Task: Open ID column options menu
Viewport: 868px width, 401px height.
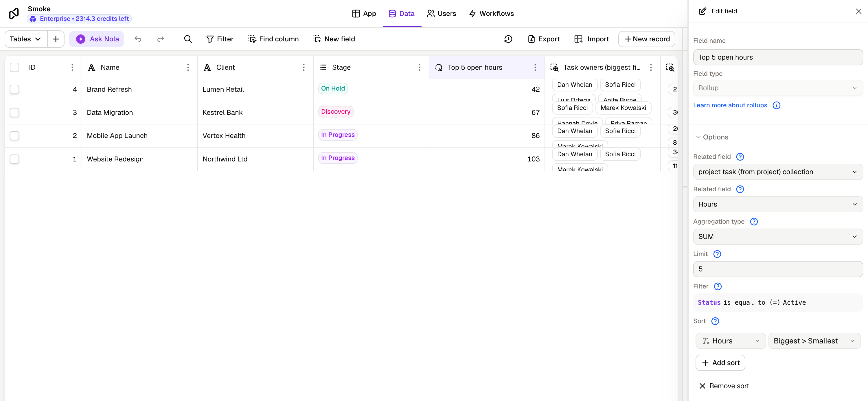Action: click(72, 67)
